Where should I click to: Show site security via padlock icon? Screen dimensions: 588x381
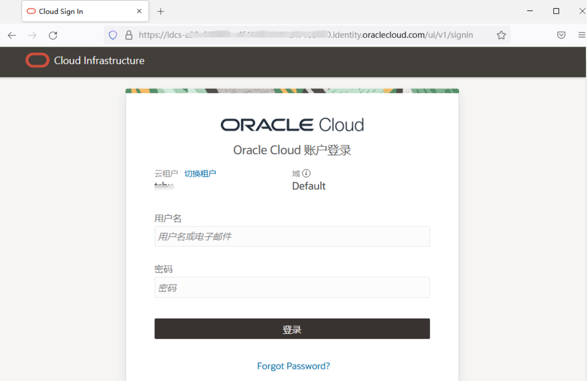coord(129,35)
